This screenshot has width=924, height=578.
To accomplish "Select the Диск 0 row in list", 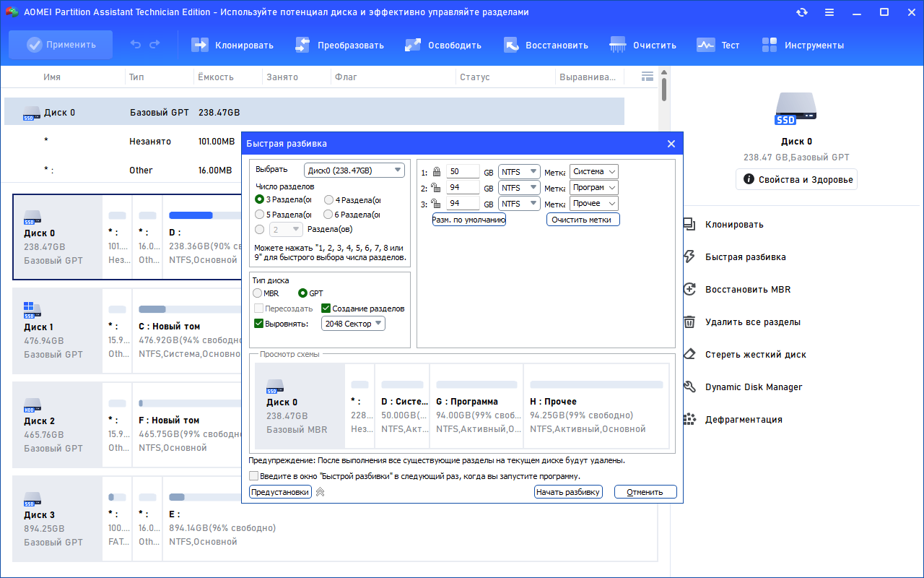I will (314, 113).
